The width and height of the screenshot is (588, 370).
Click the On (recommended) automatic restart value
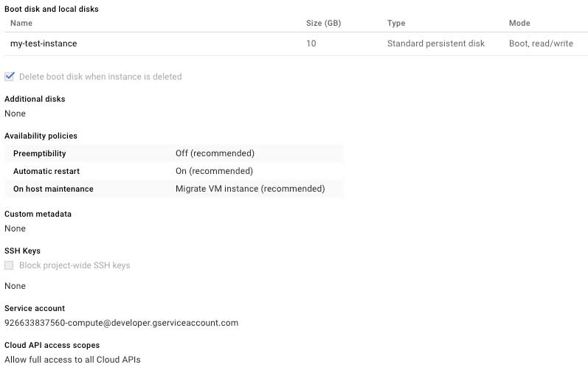[x=214, y=171]
